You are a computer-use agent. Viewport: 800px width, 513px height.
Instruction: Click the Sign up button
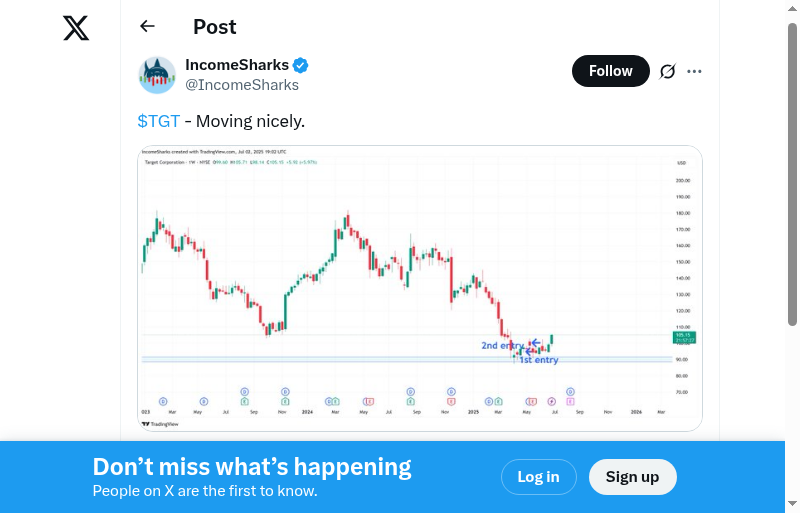click(x=632, y=477)
